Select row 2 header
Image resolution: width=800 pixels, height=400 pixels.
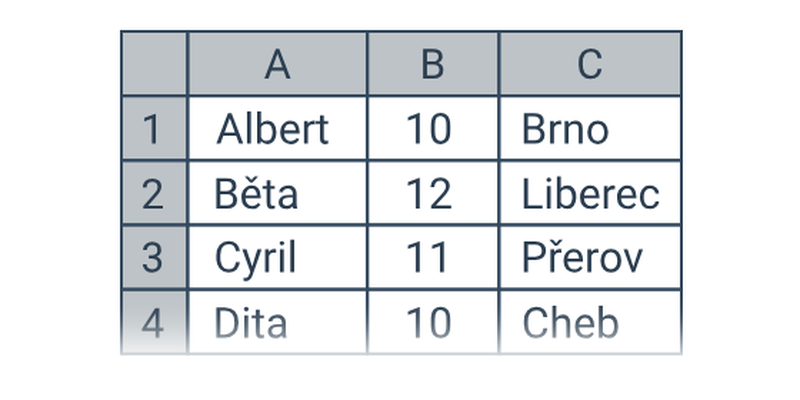coord(154,193)
